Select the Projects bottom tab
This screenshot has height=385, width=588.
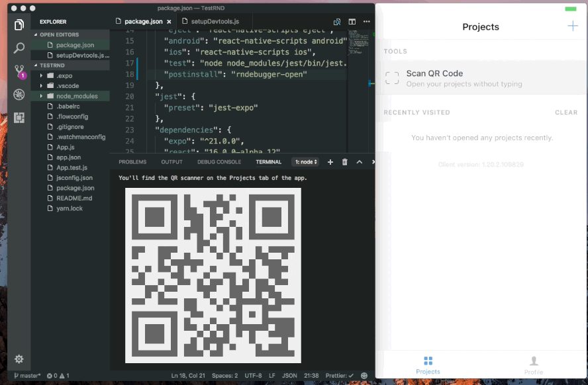tap(428, 365)
